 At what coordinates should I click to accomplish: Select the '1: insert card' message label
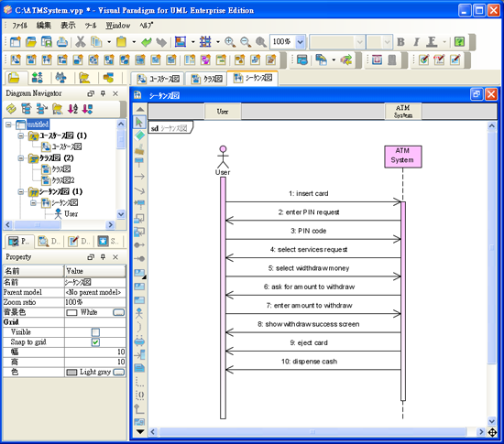click(x=308, y=193)
